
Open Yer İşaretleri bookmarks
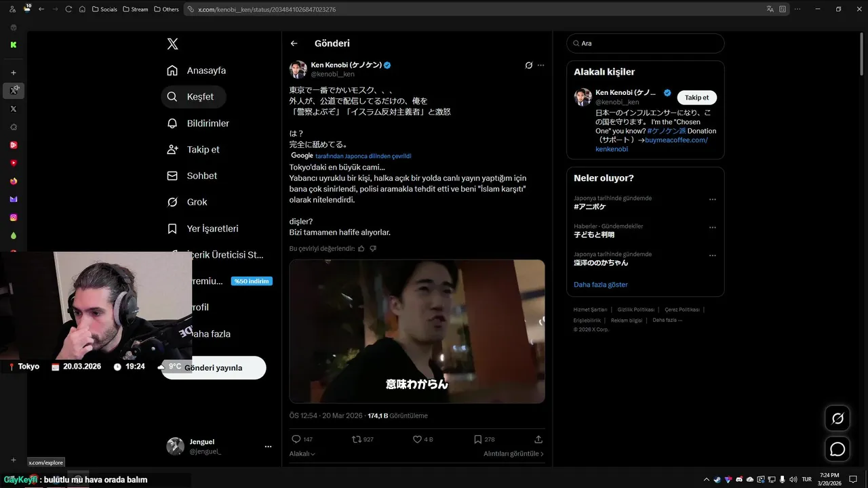pos(203,228)
